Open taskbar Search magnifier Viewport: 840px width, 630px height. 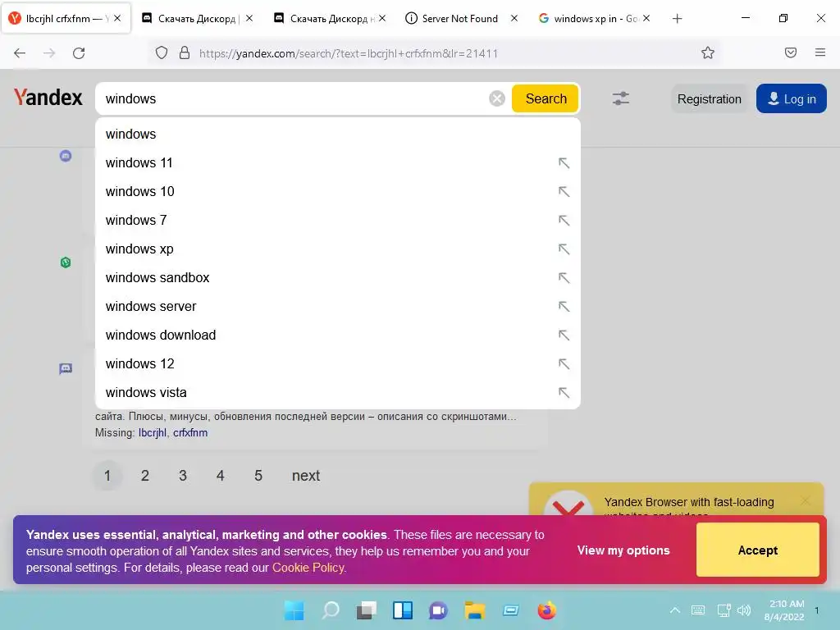tap(331, 610)
